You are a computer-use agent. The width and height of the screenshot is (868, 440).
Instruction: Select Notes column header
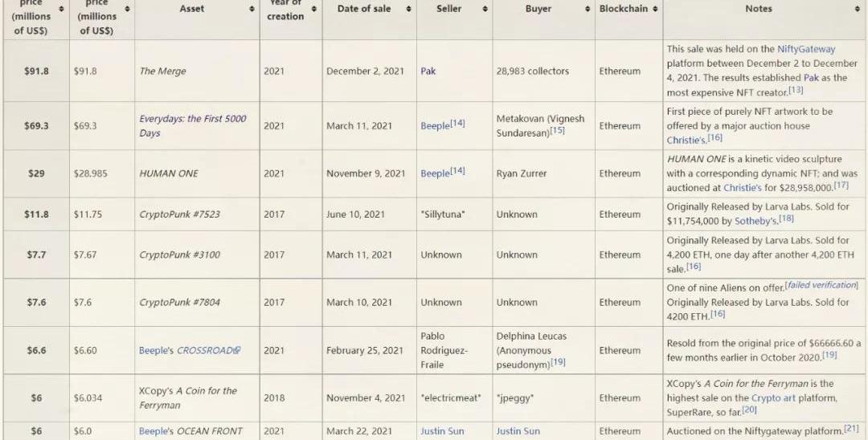(764, 18)
